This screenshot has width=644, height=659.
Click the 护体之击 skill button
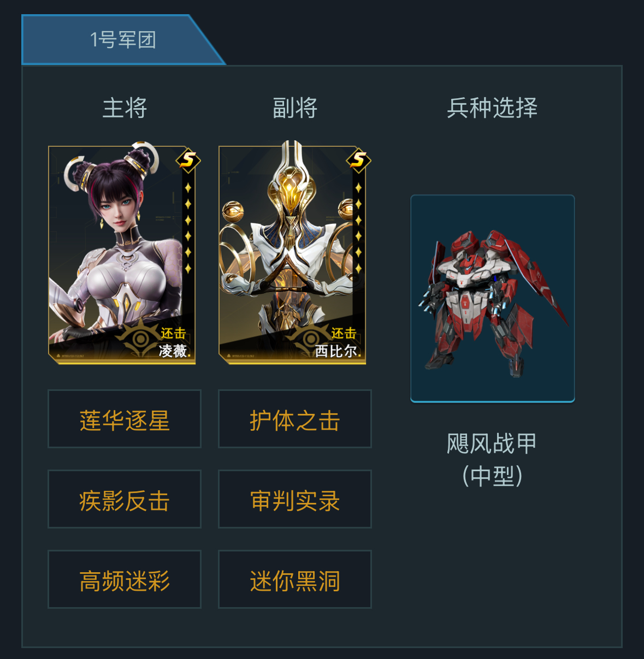coord(295,419)
